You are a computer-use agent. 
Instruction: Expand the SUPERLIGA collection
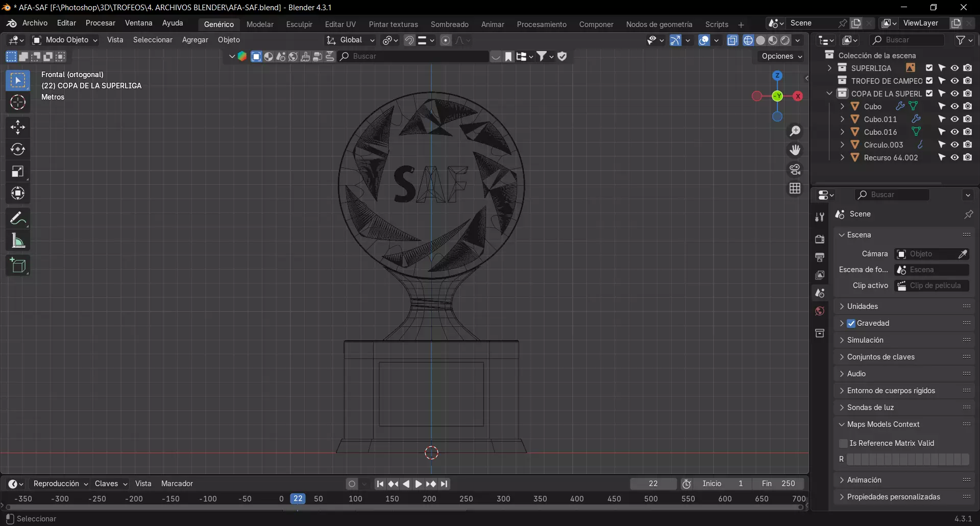[x=829, y=68]
